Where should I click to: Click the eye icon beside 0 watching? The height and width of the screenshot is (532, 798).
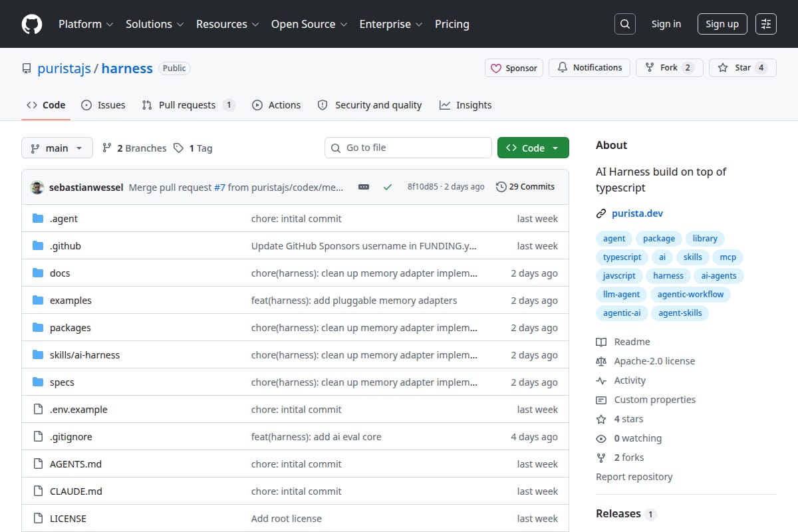coord(601,438)
